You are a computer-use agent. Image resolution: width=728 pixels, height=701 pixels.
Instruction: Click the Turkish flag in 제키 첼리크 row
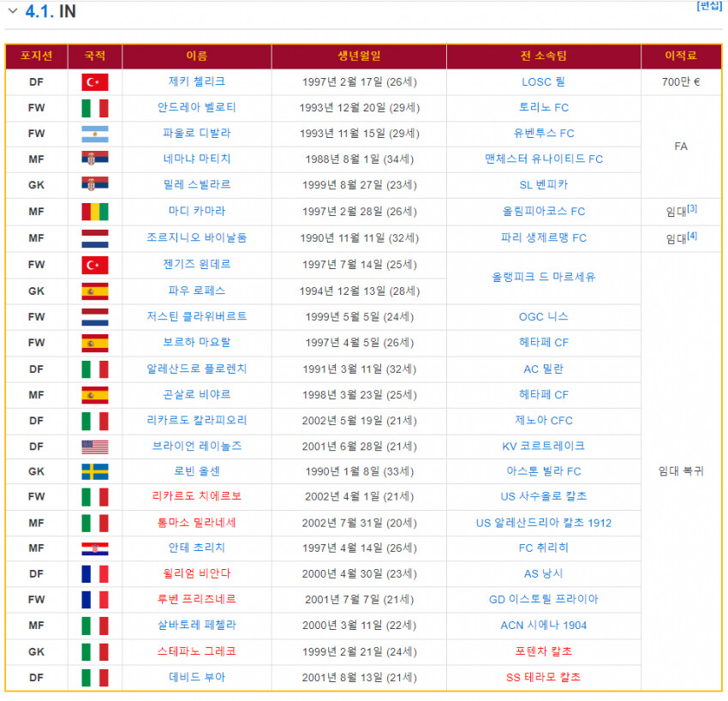point(95,82)
